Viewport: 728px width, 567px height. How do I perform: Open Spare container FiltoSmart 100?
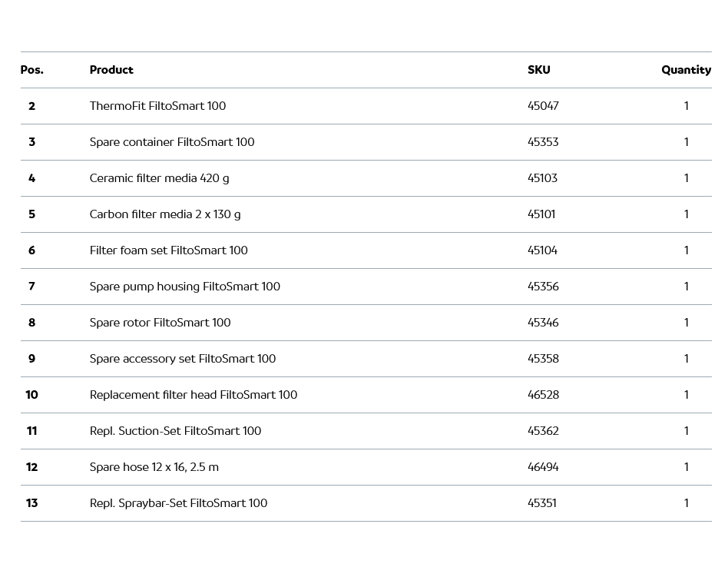click(171, 142)
